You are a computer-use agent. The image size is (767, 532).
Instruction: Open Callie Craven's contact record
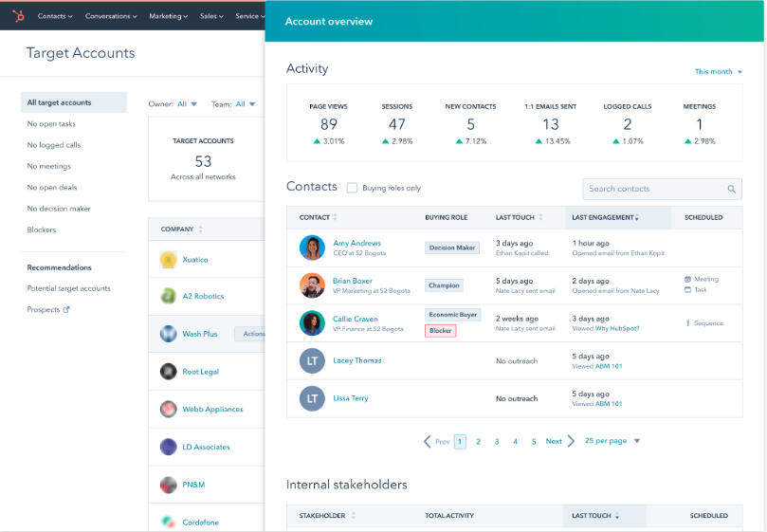355,319
